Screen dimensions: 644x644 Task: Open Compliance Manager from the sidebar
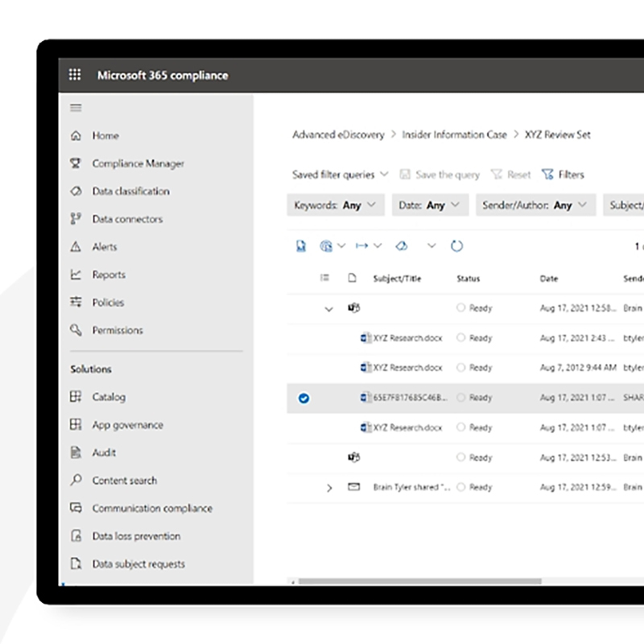[127, 163]
